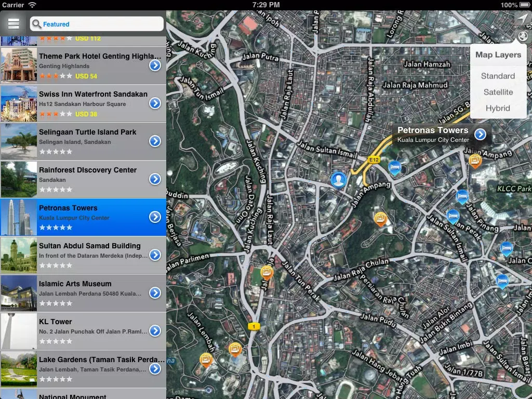
Task: Click National Monument row title
Action: tap(73, 396)
